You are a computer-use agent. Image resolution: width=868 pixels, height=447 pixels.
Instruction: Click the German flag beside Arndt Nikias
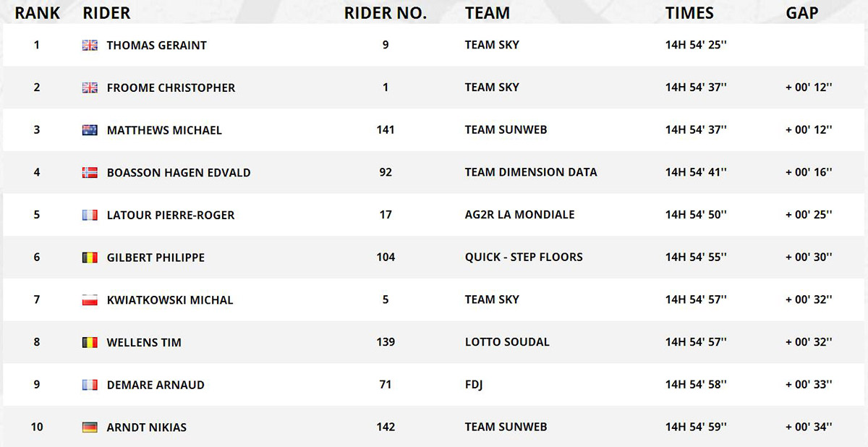pos(90,427)
